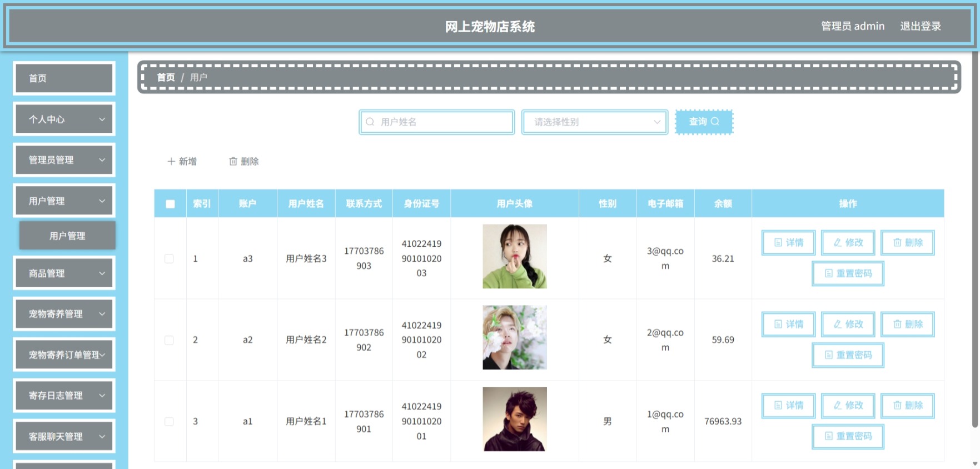
Task: Click 管理员 admin in header
Action: tap(853, 26)
